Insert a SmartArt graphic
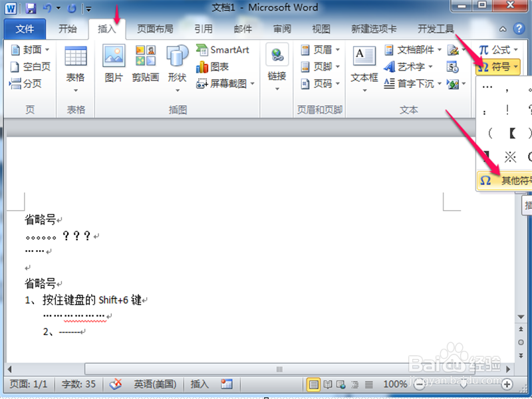 pos(223,50)
